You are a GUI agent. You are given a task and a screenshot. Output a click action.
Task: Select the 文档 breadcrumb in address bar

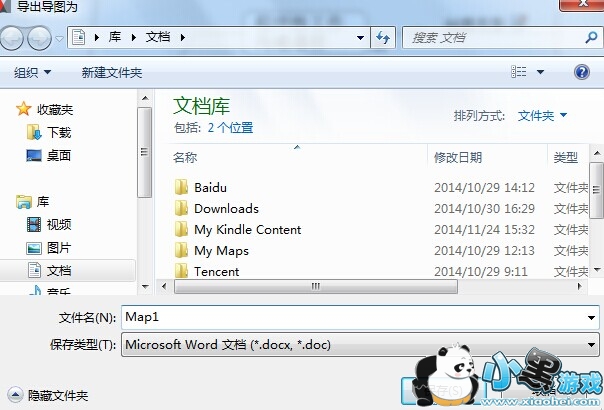pyautogui.click(x=158, y=37)
